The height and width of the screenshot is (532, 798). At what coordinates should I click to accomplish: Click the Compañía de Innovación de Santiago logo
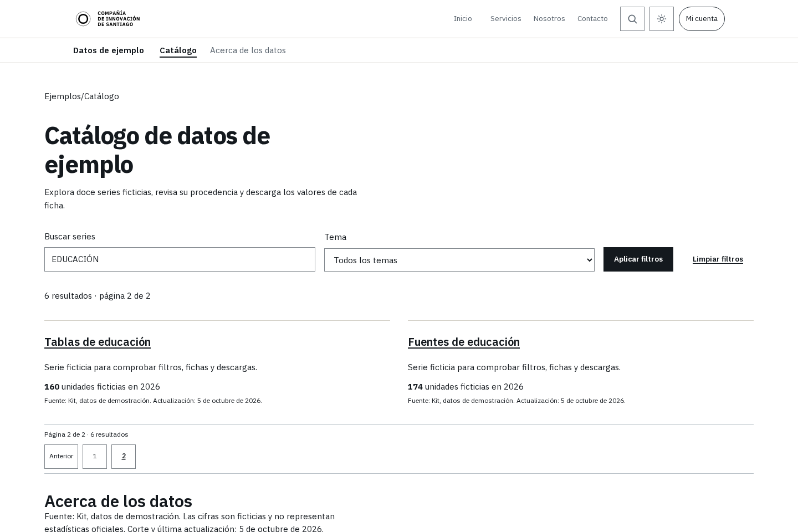tap(108, 19)
